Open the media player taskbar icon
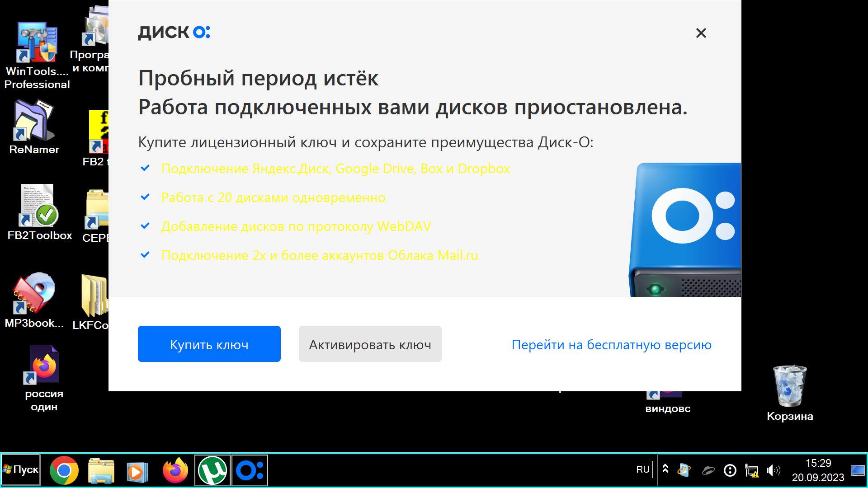This screenshot has height=488, width=868. pos(137,471)
